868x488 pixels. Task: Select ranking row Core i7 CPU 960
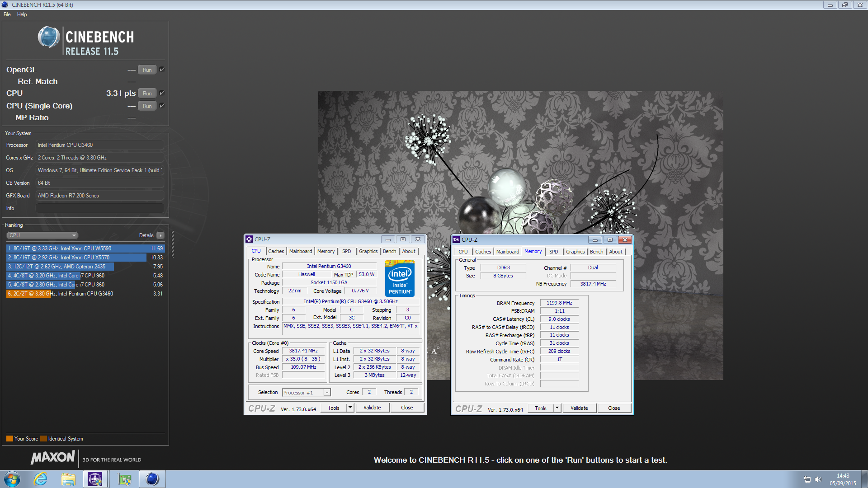85,276
